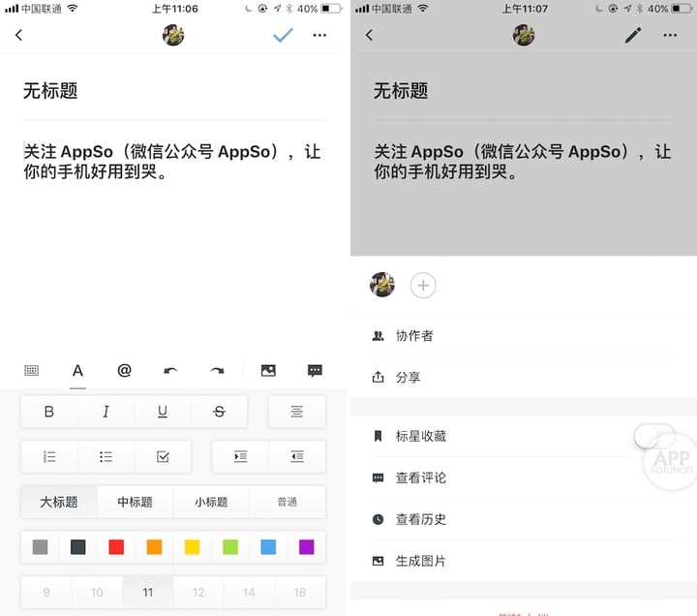Insert a checkbox task list
Image resolution: width=697 pixels, height=616 pixels.
tap(163, 457)
